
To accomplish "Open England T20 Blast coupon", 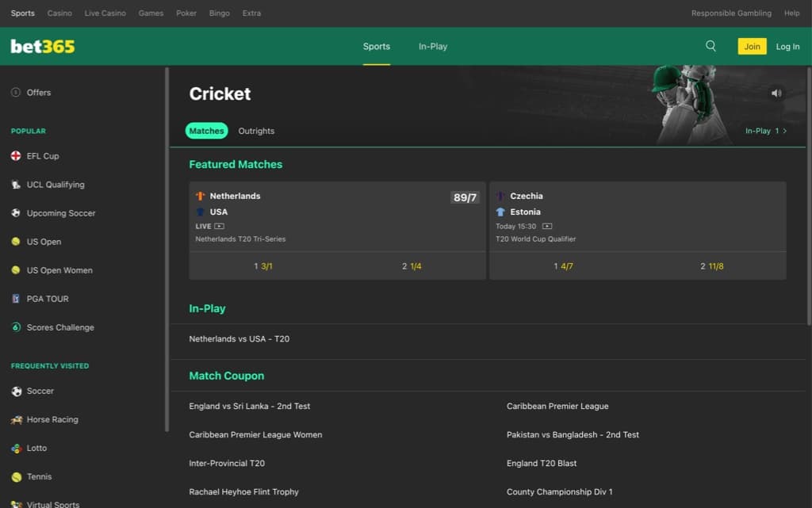I will pyautogui.click(x=542, y=463).
